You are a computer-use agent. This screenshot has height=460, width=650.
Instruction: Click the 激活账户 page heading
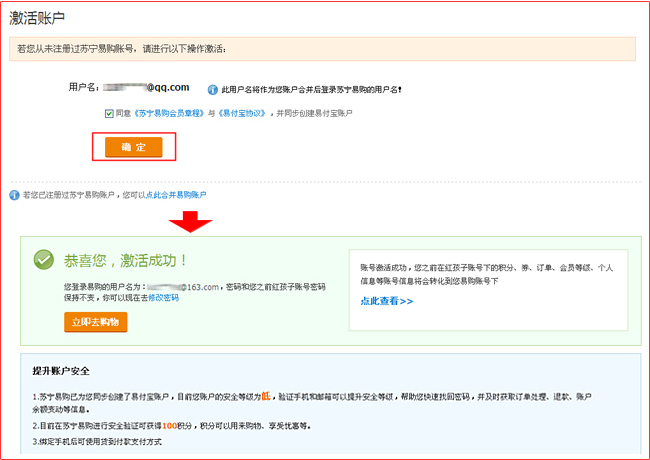(39, 16)
